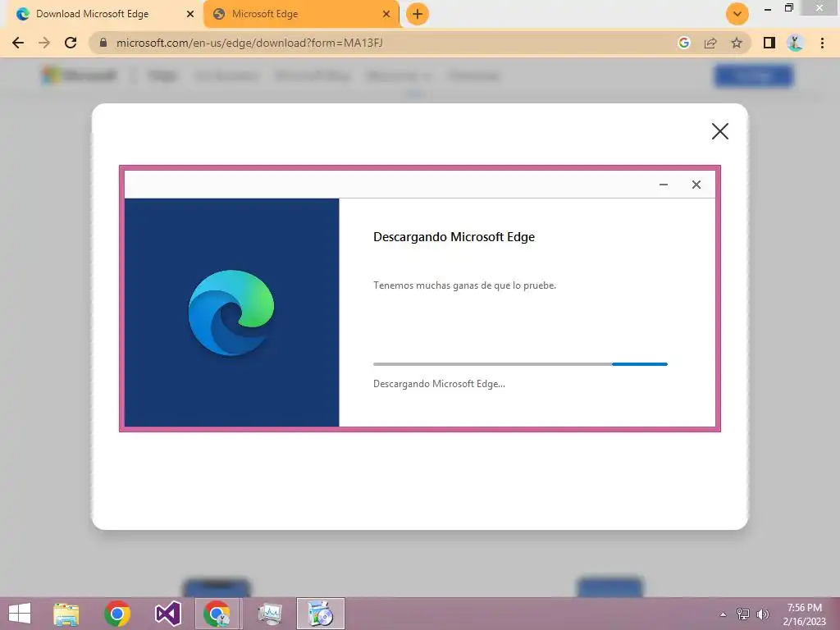Open Chrome three-dot menu

(822, 43)
